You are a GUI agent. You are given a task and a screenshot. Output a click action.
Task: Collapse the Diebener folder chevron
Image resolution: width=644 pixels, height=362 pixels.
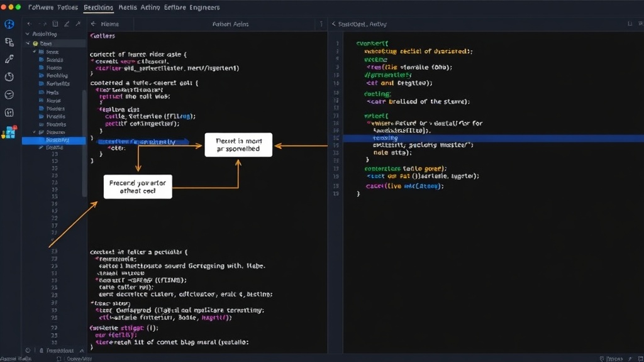(35, 132)
